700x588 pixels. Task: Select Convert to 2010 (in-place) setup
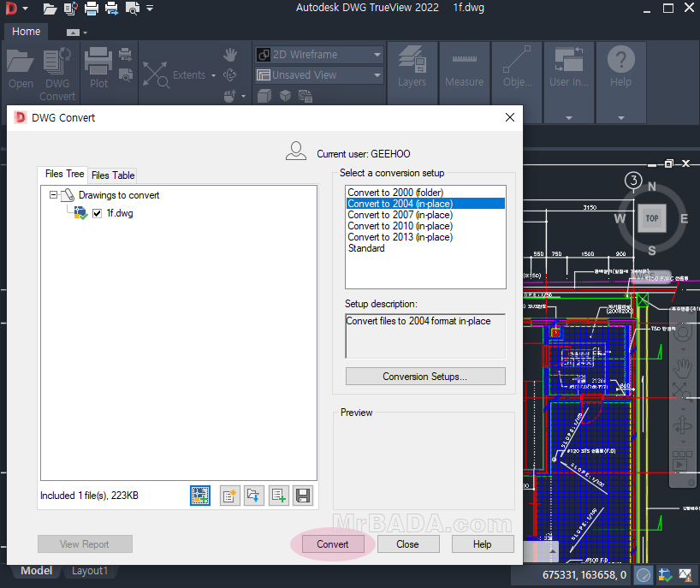pyautogui.click(x=425, y=226)
